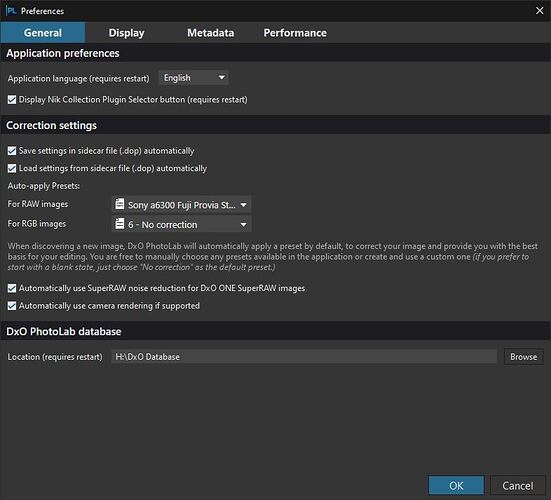Open the Application language dropdown
The height and width of the screenshot is (500, 551).
[x=194, y=78]
